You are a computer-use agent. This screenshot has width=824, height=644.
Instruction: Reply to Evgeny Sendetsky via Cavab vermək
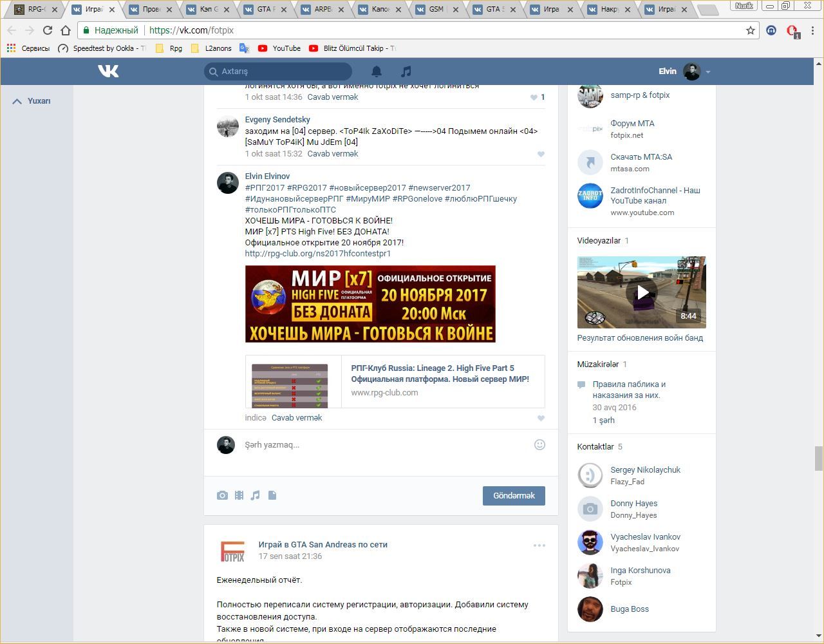click(333, 154)
